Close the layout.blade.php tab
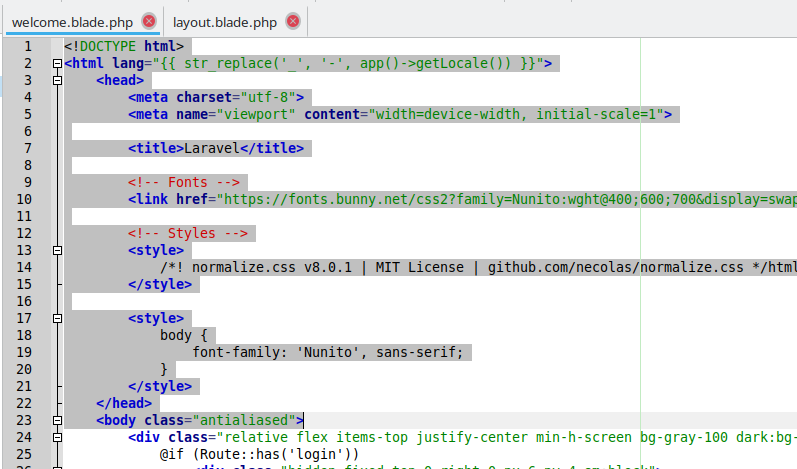Image resolution: width=797 pixels, height=469 pixels. point(292,21)
